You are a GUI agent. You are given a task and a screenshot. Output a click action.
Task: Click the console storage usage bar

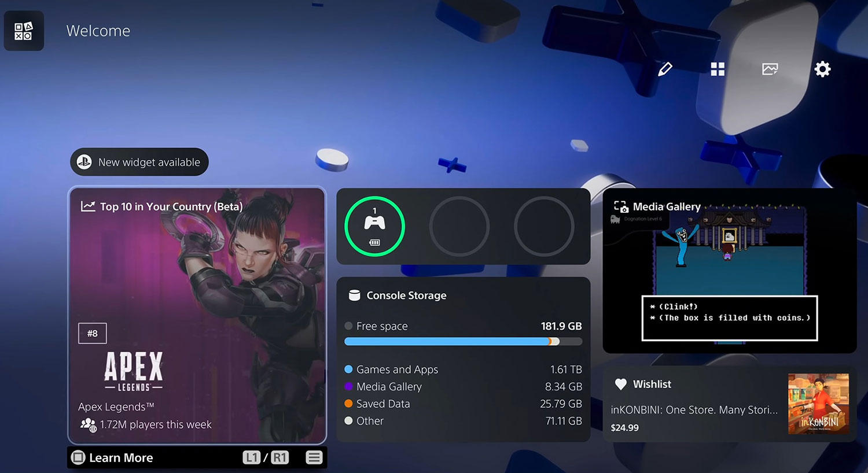point(463,342)
